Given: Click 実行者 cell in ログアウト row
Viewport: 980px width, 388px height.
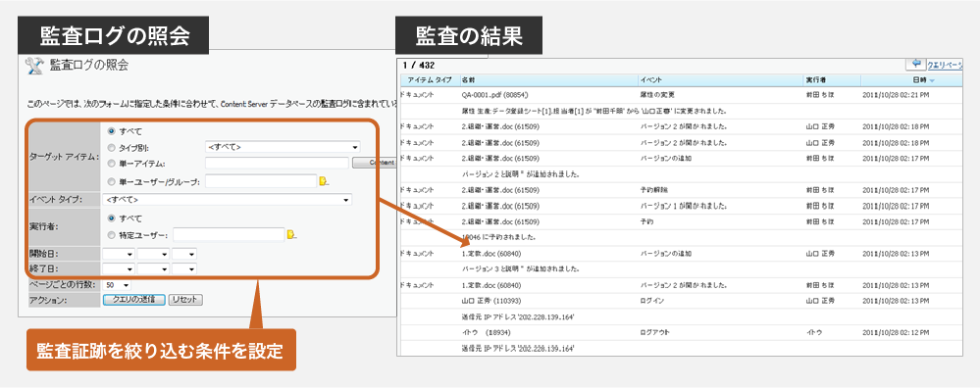Looking at the screenshot, I should coord(814,332).
